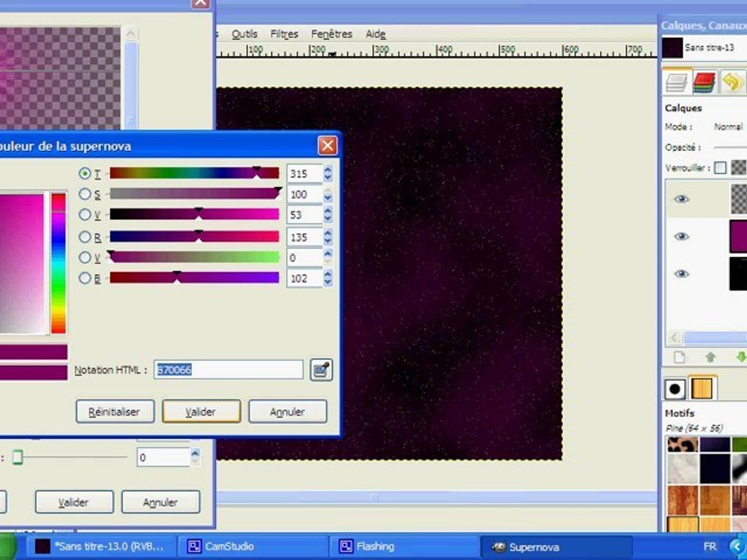Click the color picker eyedropper button

321,370
